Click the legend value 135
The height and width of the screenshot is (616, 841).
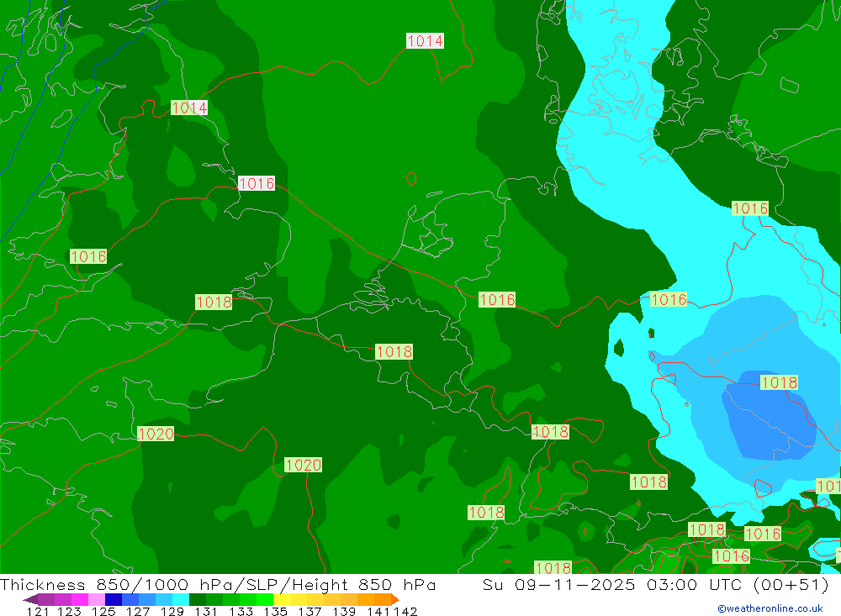pos(276,611)
